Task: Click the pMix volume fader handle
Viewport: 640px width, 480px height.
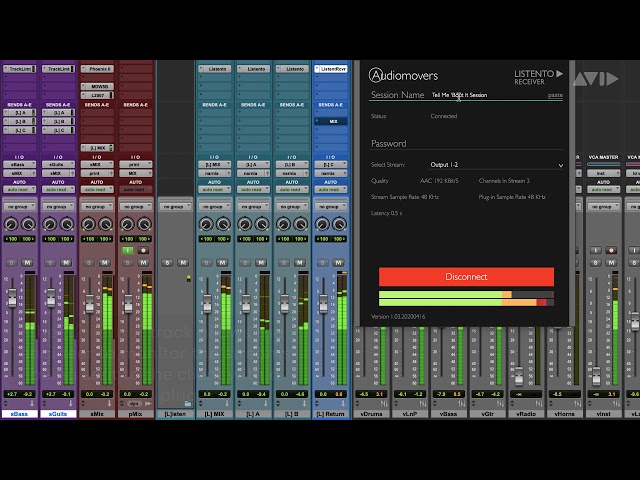Action: point(128,304)
